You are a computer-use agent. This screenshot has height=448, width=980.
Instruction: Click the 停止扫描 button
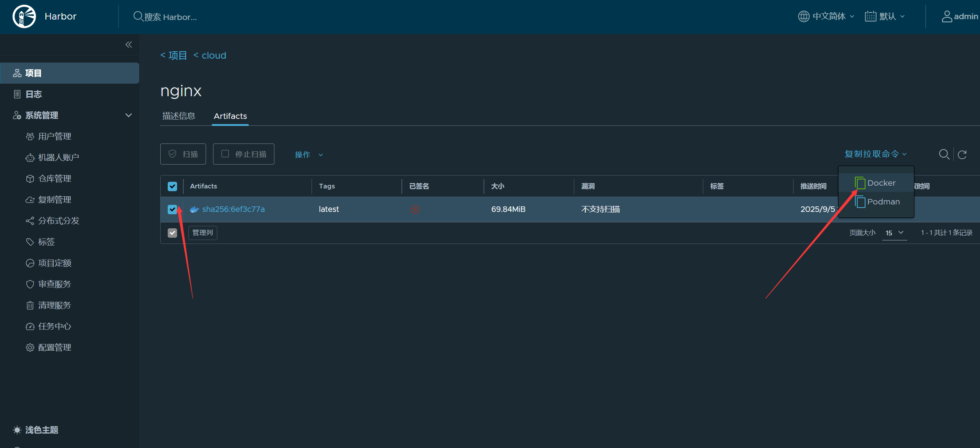pos(244,154)
